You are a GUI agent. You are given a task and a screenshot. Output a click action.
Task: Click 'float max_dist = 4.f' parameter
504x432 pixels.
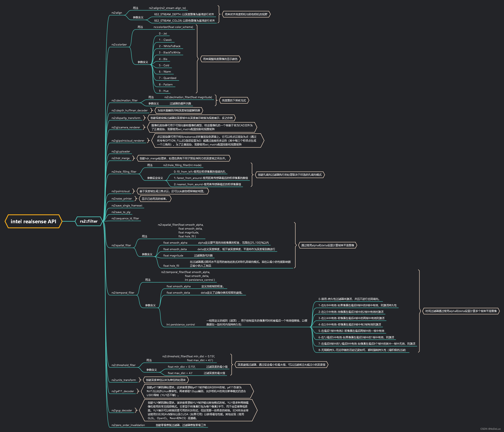click(x=180, y=373)
